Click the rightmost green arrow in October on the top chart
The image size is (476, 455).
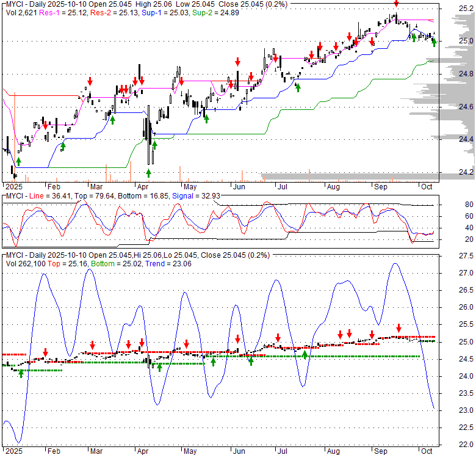tap(434, 42)
